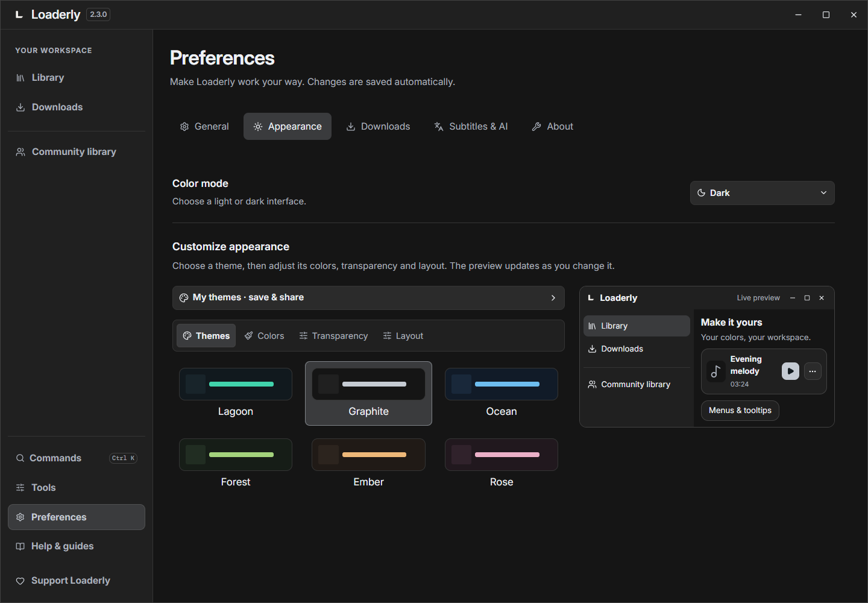Viewport: 868px width, 603px height.
Task: Click the 2.3.0 version badge
Action: [98, 14]
